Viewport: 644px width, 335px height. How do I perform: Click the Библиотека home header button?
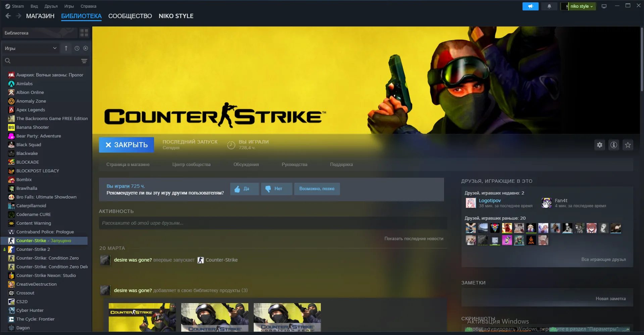(39, 33)
